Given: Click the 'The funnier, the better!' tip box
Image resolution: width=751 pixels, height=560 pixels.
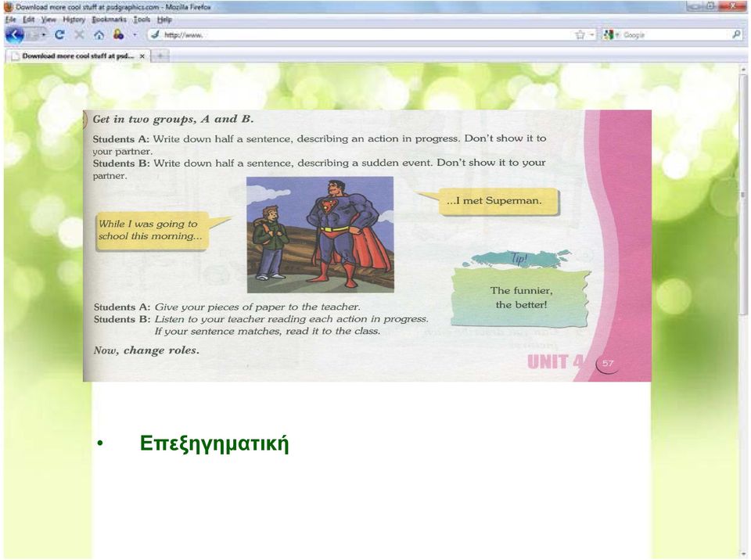Looking at the screenshot, I should (x=521, y=297).
